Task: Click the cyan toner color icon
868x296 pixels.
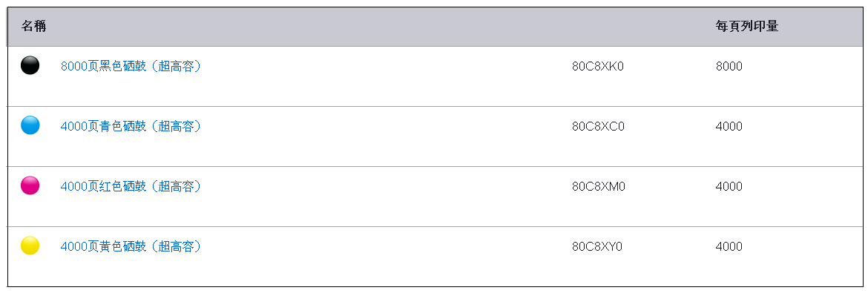Action: coord(30,125)
